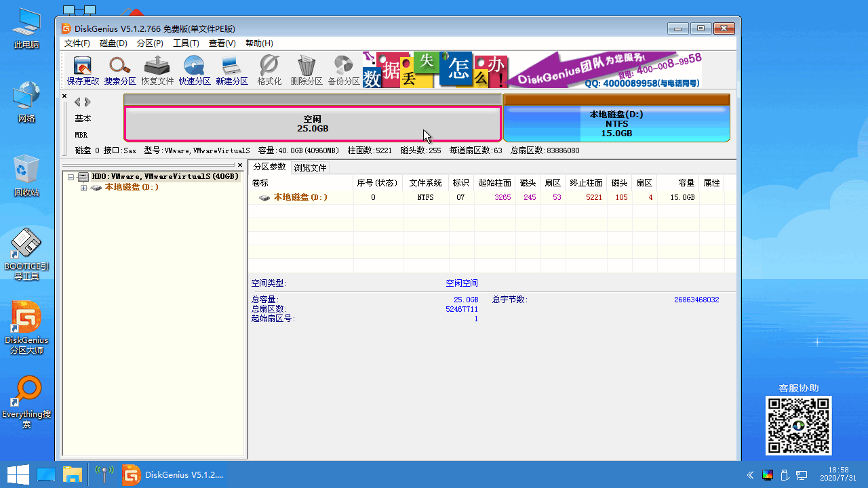The image size is (868, 488).
Task: Click the 属性 column header
Action: click(x=711, y=183)
